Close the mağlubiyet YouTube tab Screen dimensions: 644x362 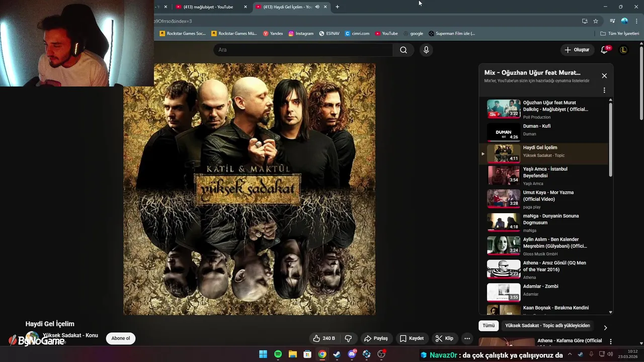tap(246, 7)
